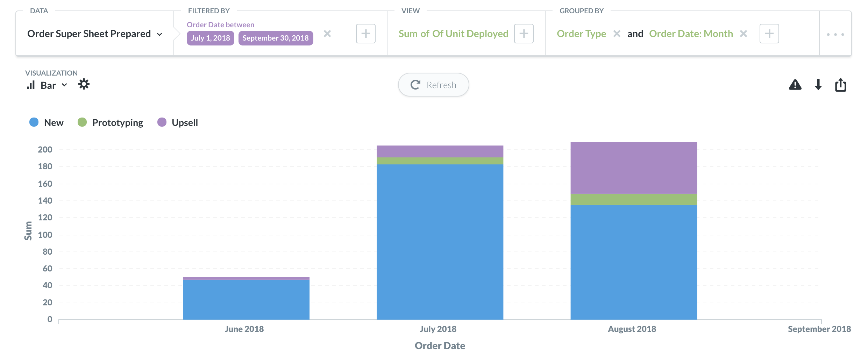Screen dimensions: 868x354
Task: Hide the Prototyping series
Action: (x=111, y=122)
